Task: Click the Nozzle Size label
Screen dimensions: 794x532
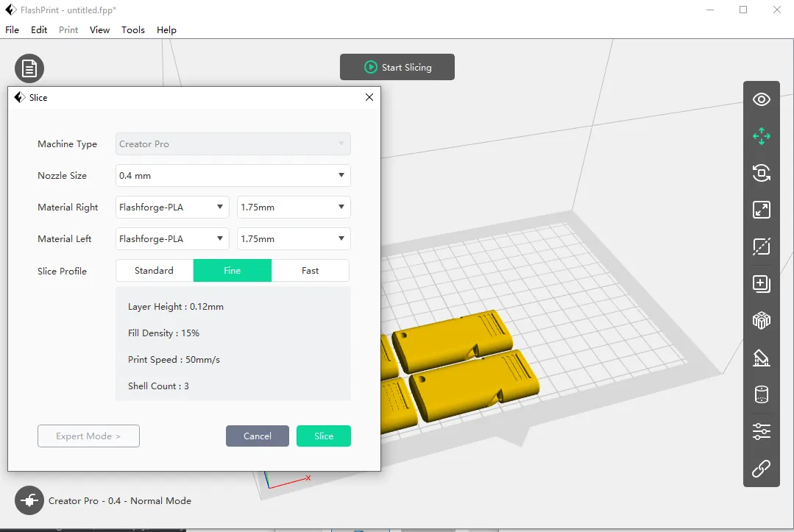Action: click(x=63, y=176)
